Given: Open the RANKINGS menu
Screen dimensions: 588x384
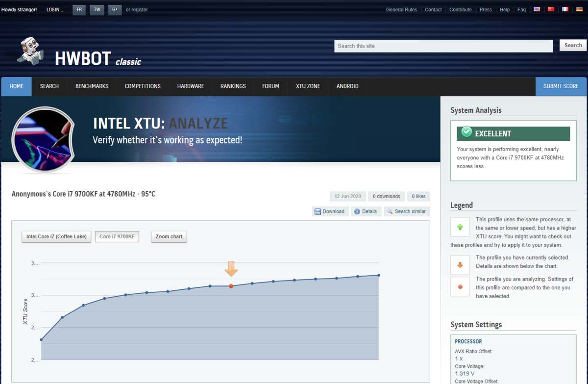Looking at the screenshot, I should [233, 86].
